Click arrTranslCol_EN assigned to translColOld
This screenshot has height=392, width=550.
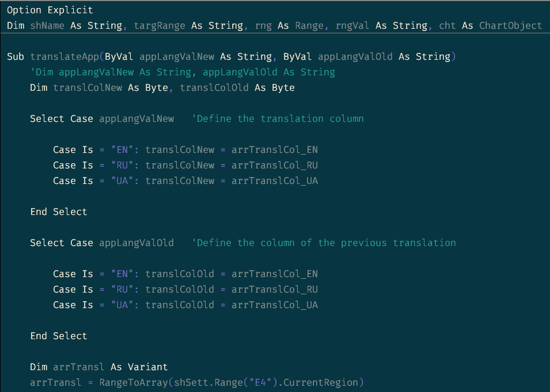click(x=274, y=274)
